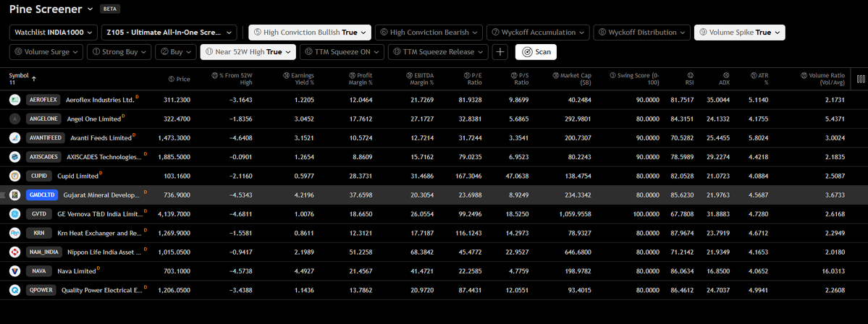
Task: Sort by Market Cap ($B) column
Action: click(x=571, y=79)
